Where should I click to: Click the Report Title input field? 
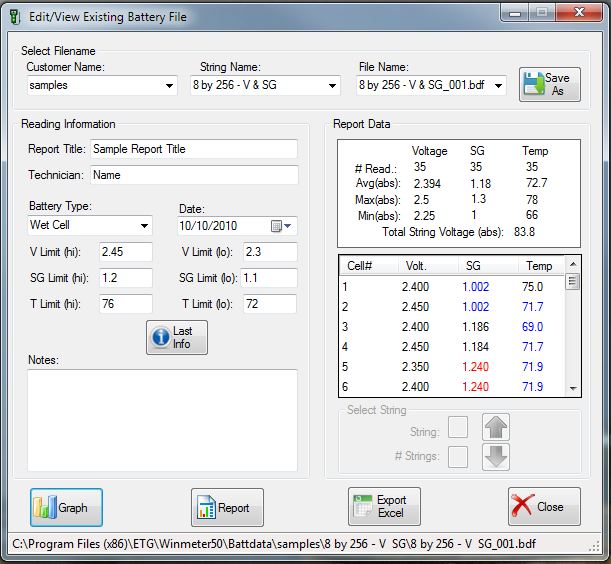(194, 149)
